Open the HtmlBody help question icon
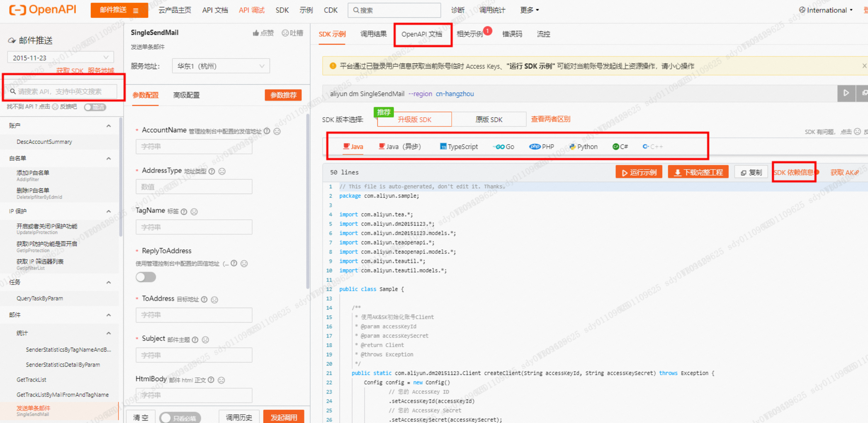Image resolution: width=868 pixels, height=423 pixels. (x=211, y=380)
